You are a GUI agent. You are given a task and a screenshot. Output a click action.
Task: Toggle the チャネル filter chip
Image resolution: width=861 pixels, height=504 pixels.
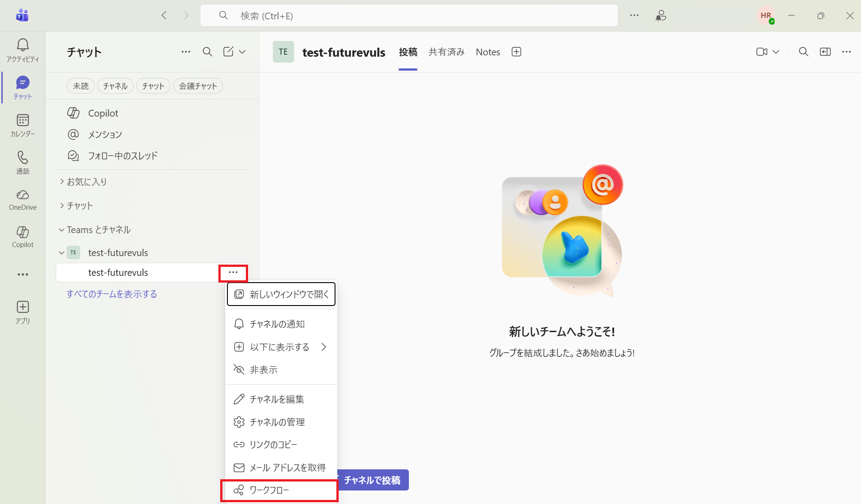click(115, 86)
